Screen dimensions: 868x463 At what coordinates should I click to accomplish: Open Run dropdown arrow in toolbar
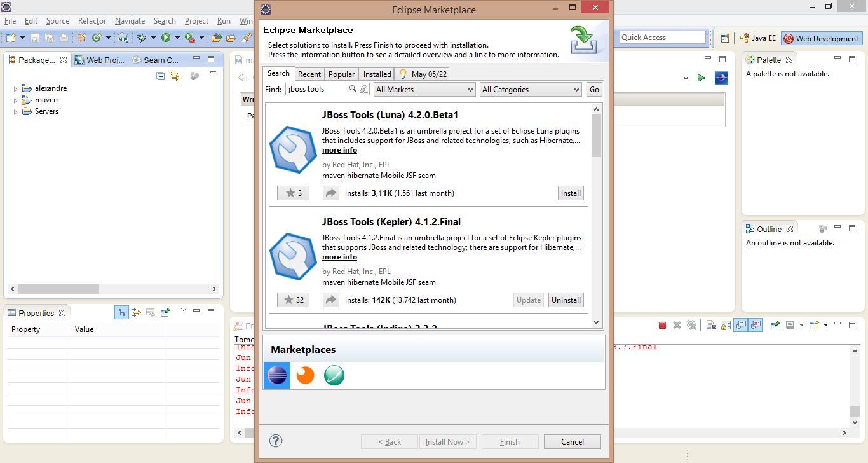pos(177,38)
